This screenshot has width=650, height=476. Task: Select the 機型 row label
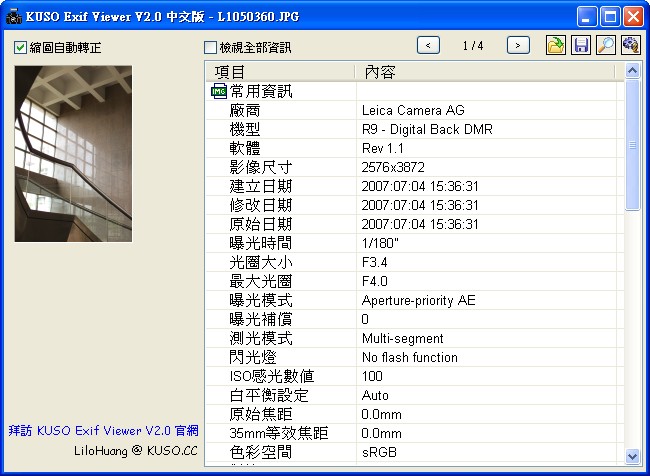pos(245,129)
